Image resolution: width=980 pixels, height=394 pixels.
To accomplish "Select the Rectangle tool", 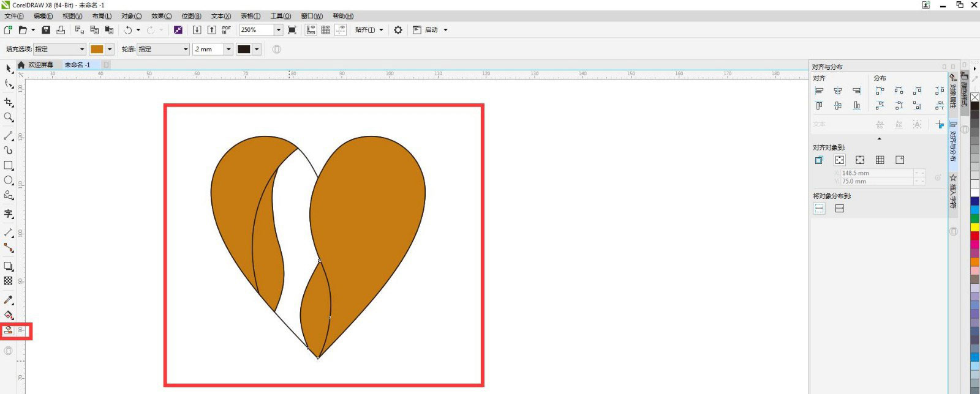I will click(x=9, y=165).
